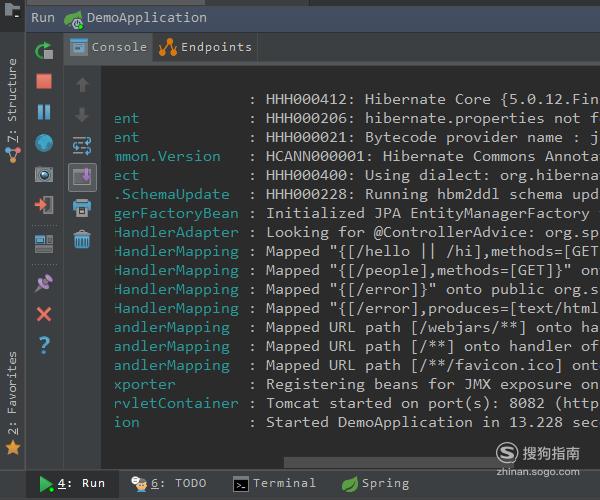Screen dimensions: 600x500
Task: Open in browser via the globe icon
Action: click(x=44, y=143)
